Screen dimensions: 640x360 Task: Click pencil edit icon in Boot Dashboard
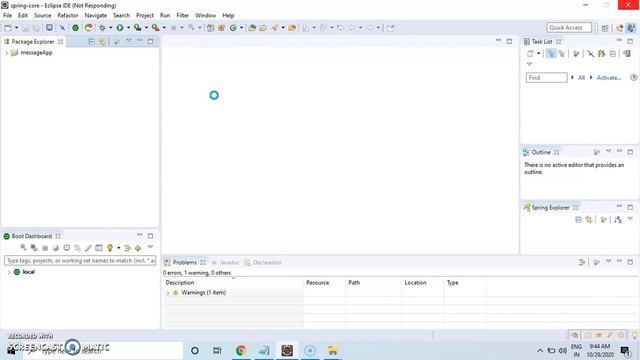pyautogui.click(x=88, y=248)
